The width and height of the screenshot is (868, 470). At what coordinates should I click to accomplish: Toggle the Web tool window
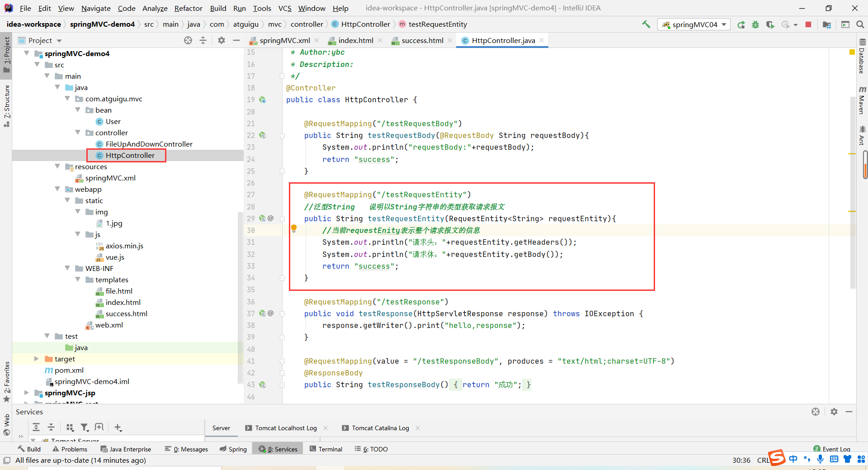(6, 425)
